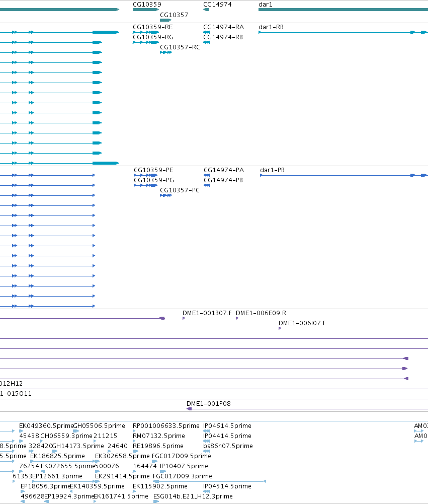This screenshot has width=428, height=504.
Task: Select EST label FGC017D09.3prime
Action: (183, 476)
